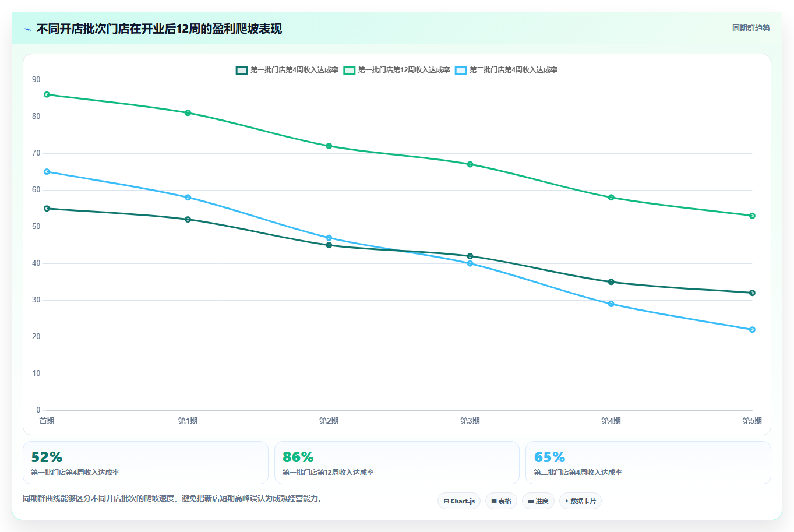Click the lightning icon beside the chart title

[x=27, y=29]
